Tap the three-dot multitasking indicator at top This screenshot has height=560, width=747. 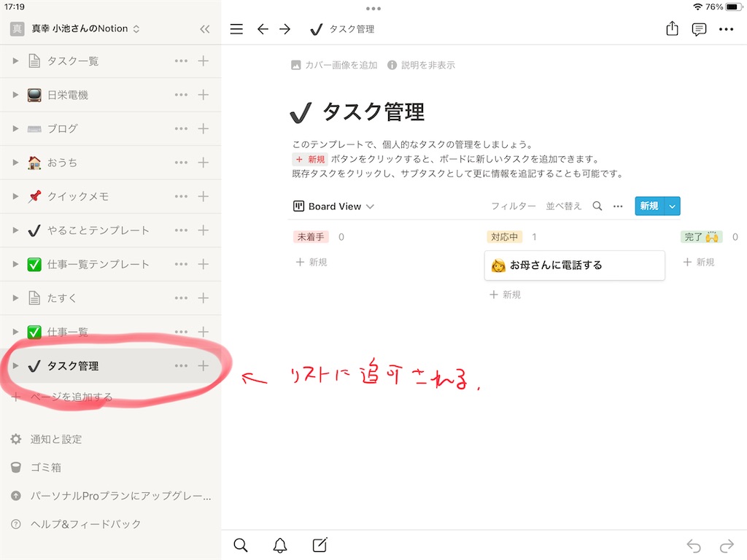point(373,9)
